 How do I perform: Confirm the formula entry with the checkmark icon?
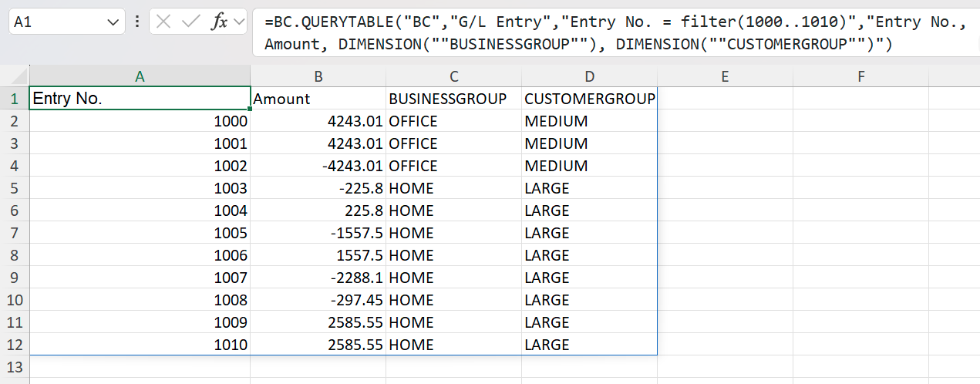190,22
